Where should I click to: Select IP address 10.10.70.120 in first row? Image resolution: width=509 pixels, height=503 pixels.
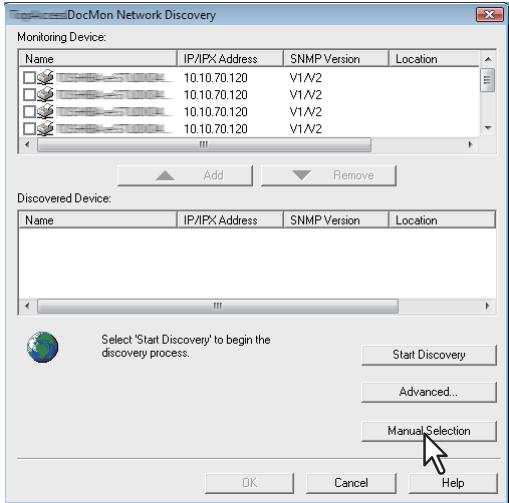coord(216,78)
